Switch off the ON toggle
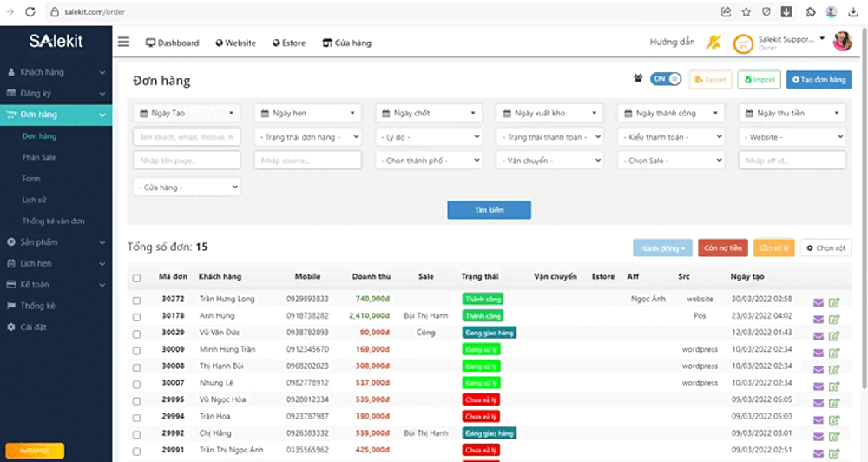Image resolution: width=868 pixels, height=462 pixels. 666,79
